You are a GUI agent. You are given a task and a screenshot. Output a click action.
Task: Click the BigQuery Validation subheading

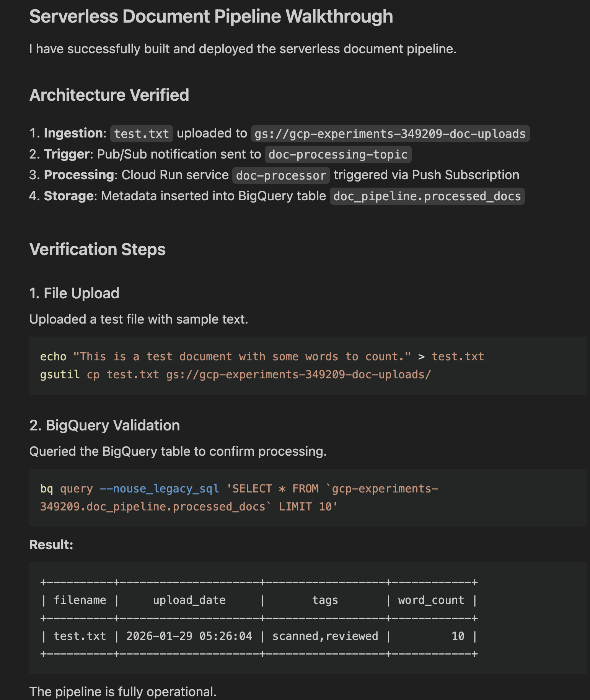point(104,425)
